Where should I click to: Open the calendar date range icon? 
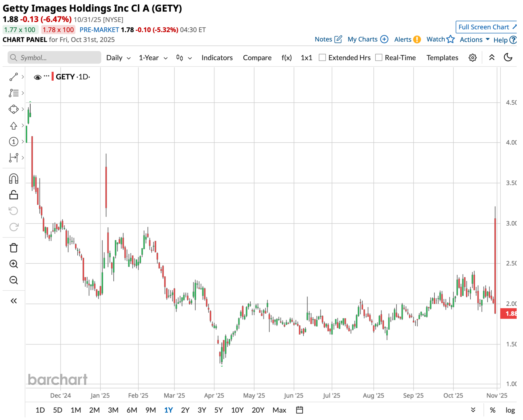click(299, 410)
